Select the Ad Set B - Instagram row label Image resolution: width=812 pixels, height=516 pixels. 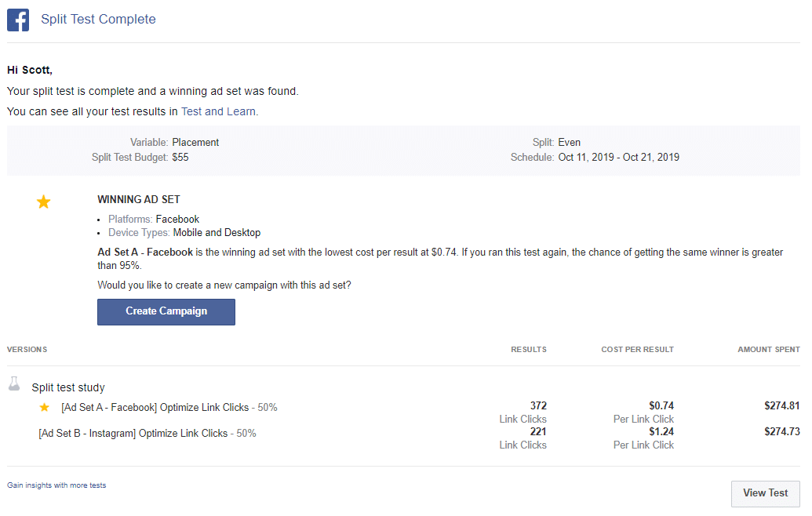pos(147,433)
